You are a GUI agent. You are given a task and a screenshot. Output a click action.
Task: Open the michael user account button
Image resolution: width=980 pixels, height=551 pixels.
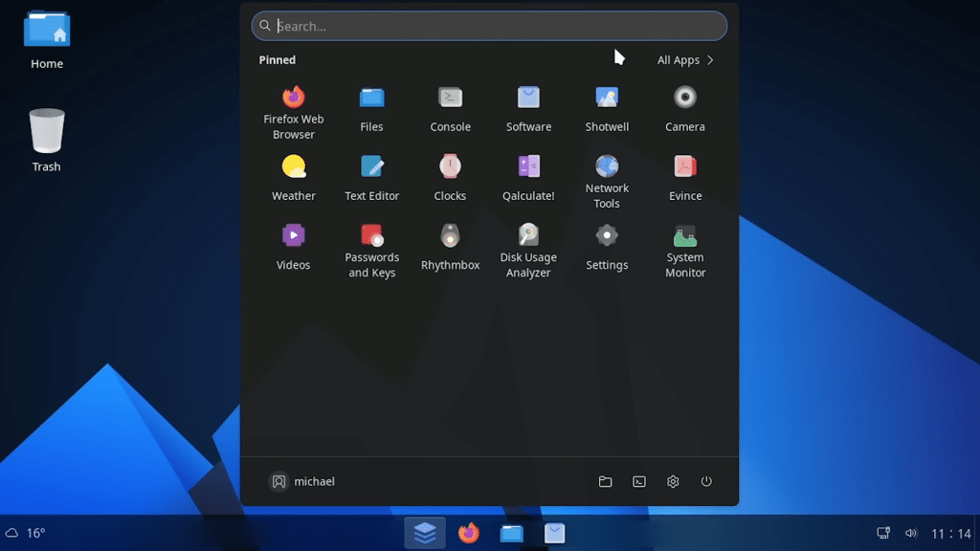coord(303,482)
